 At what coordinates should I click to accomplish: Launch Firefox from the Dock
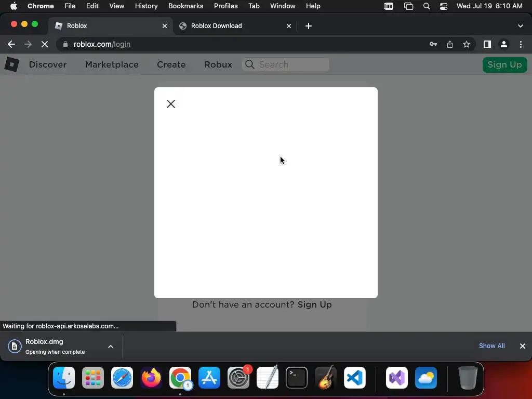click(x=151, y=378)
